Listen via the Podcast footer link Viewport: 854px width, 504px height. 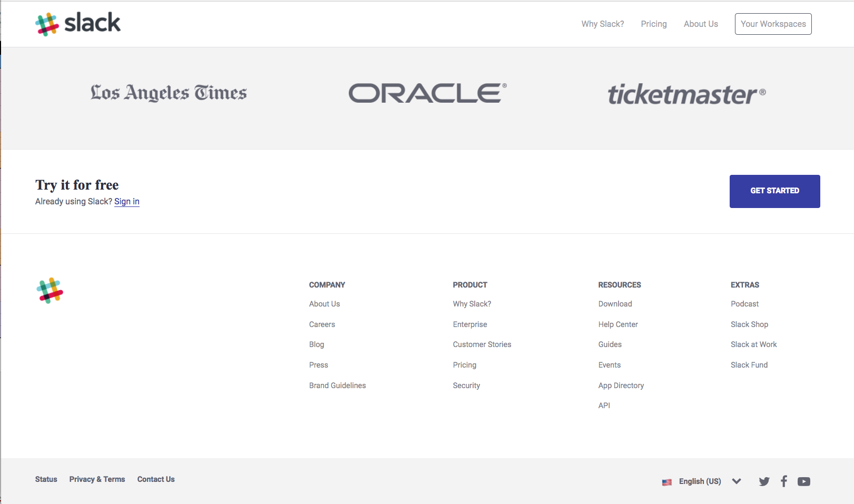tap(745, 304)
